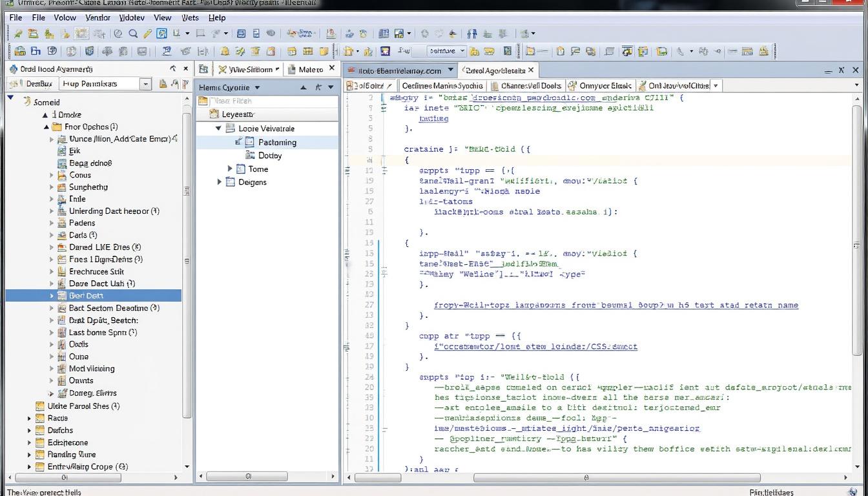
Task: Click the icon next to the Tome entry
Action: coord(241,169)
